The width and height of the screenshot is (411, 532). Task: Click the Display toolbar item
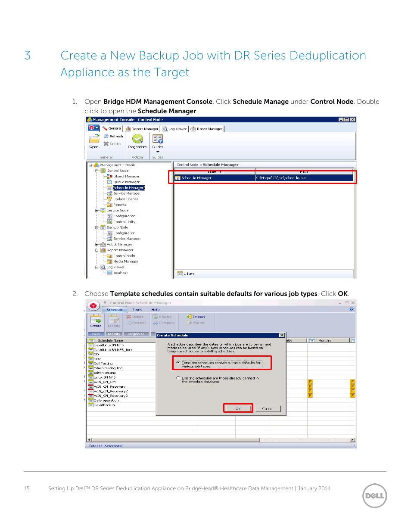[162, 317]
